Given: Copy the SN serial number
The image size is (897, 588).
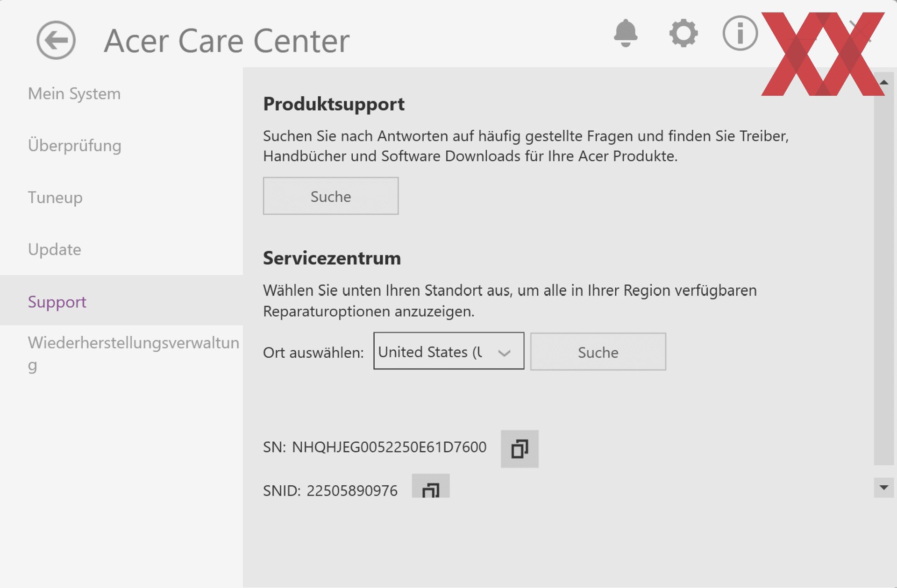Looking at the screenshot, I should 520,449.
